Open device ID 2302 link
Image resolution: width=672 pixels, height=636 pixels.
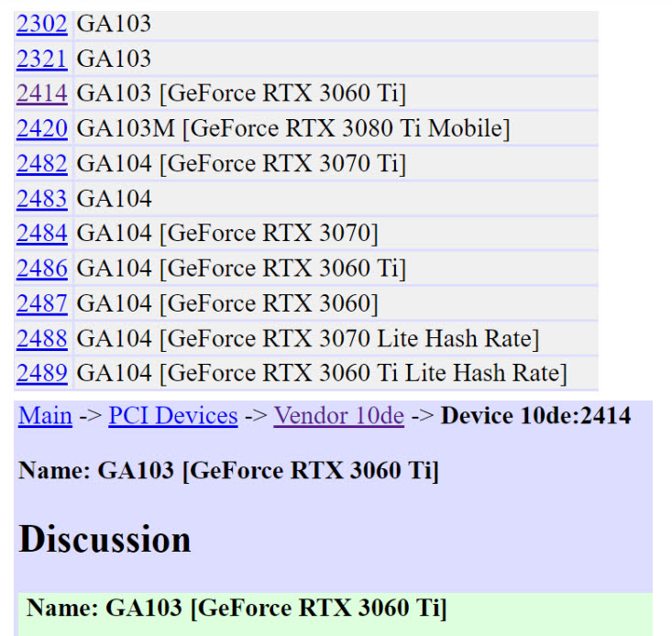[x=42, y=24]
